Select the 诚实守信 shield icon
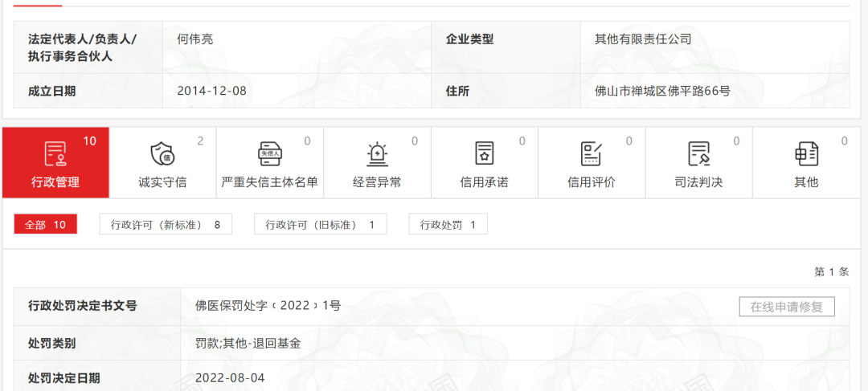Viewport: 868px width, 391px height. tap(162, 153)
